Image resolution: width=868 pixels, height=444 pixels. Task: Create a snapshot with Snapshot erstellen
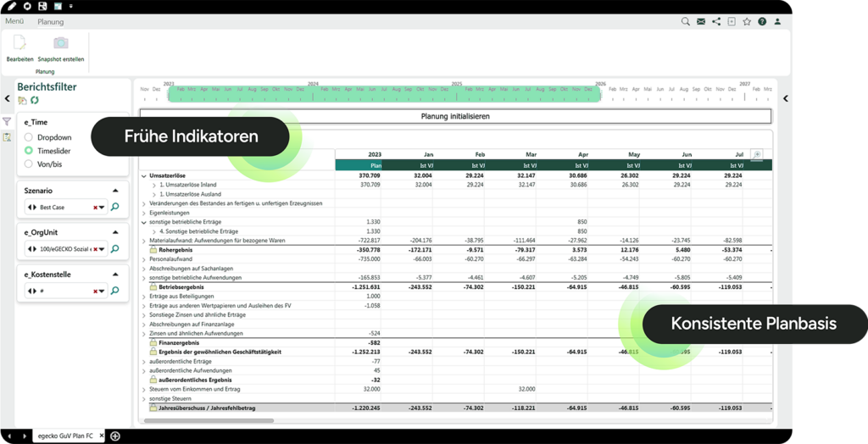60,44
